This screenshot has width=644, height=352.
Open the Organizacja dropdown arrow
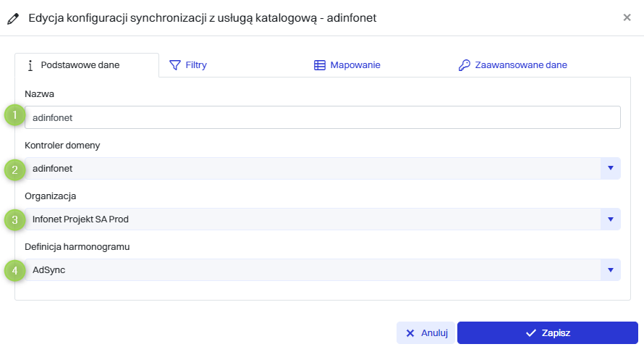[x=610, y=219]
